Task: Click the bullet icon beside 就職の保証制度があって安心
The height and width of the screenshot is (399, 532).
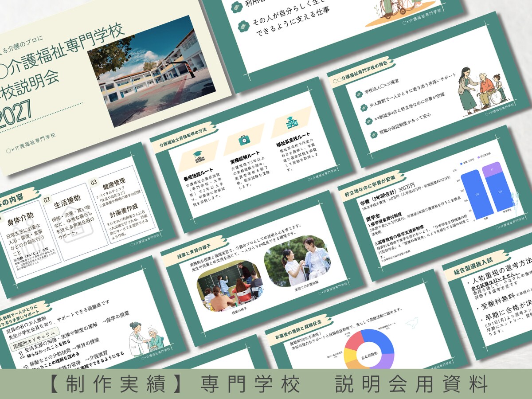Action: (x=374, y=134)
